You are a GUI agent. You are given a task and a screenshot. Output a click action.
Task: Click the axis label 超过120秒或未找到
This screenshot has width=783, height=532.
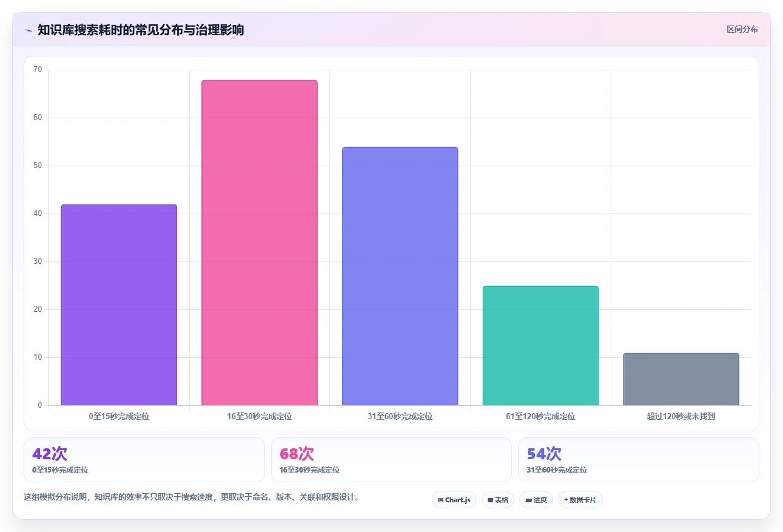(681, 417)
